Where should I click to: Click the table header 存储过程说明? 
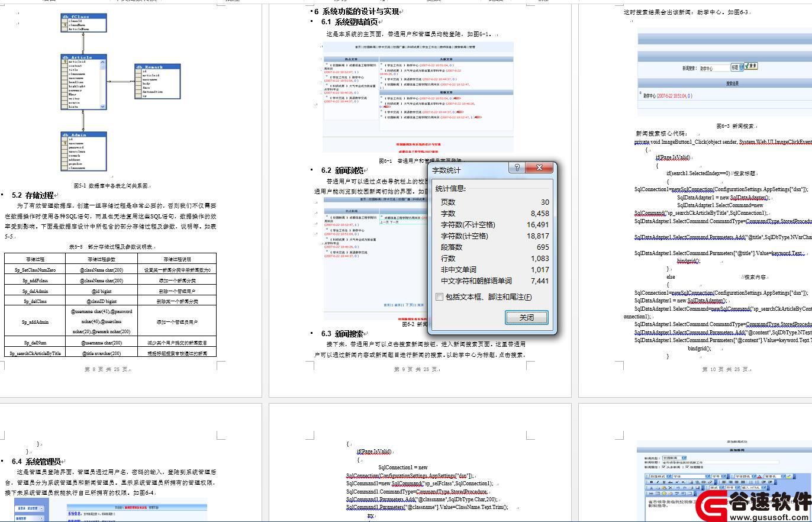[x=177, y=259]
